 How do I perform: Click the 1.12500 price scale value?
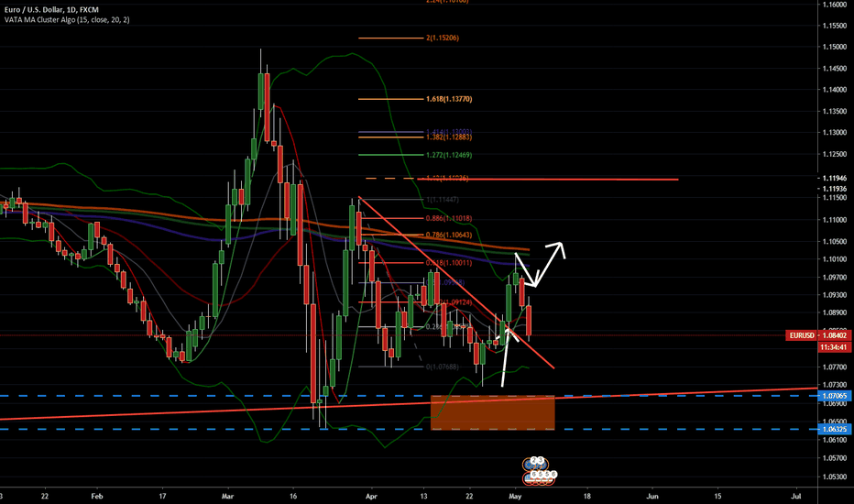point(835,154)
